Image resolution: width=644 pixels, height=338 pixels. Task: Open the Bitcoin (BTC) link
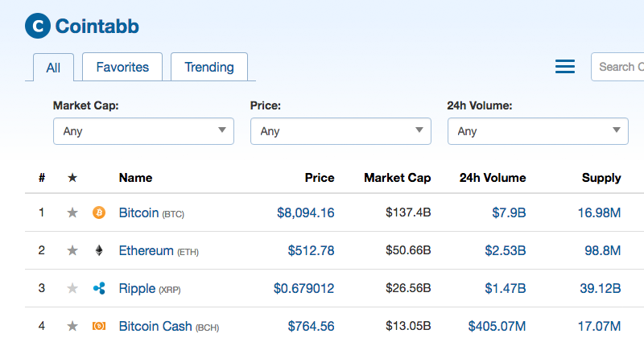[x=151, y=212]
